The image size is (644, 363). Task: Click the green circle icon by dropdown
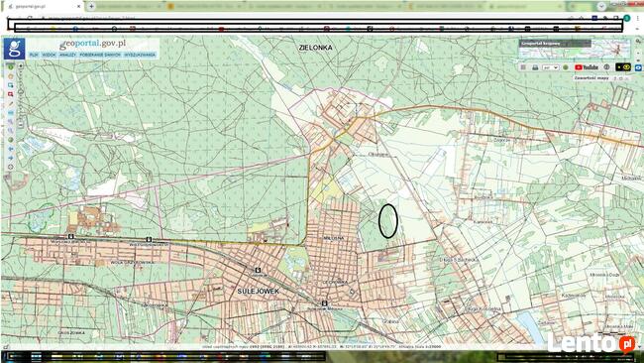(x=566, y=67)
